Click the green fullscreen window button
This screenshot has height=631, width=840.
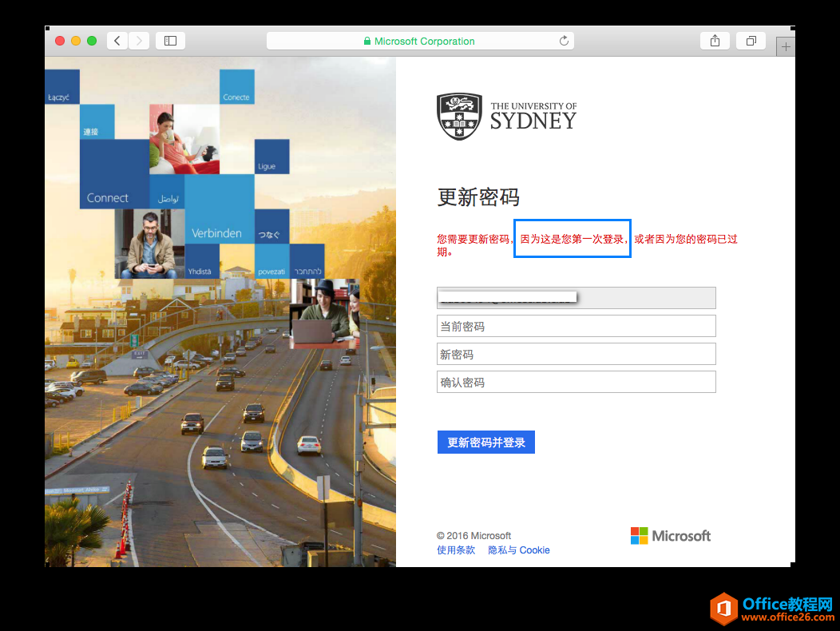click(x=92, y=41)
